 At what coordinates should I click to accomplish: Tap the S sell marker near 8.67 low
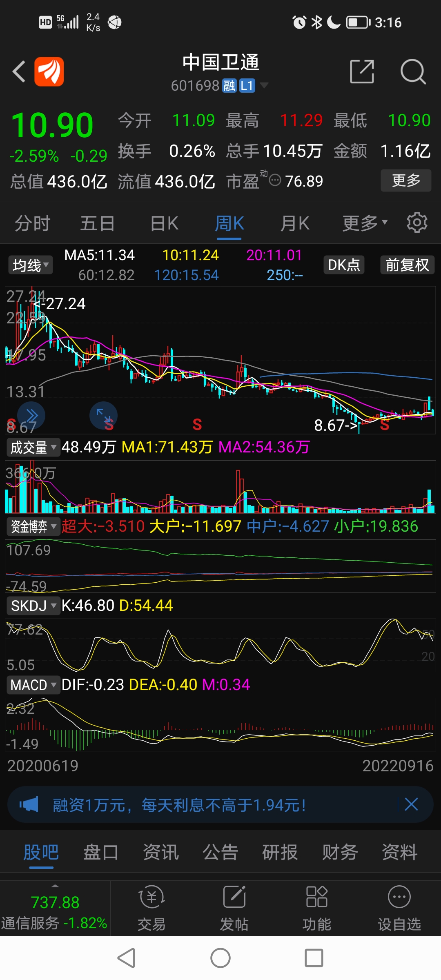(x=384, y=425)
